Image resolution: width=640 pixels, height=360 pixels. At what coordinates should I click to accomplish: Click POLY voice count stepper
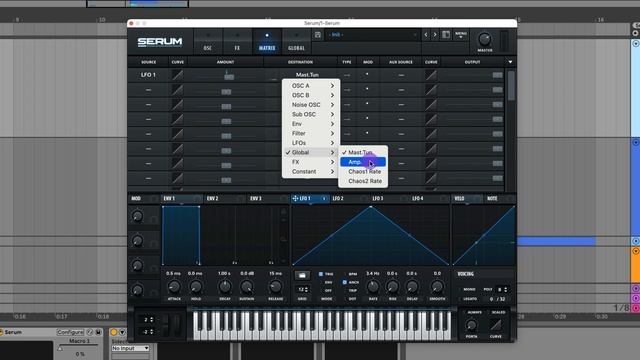502,289
